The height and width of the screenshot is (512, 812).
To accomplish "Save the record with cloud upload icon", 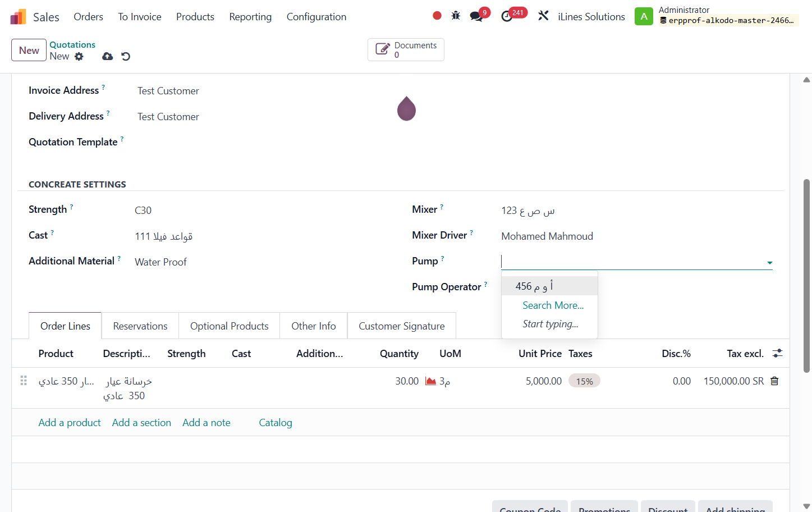I will (107, 56).
